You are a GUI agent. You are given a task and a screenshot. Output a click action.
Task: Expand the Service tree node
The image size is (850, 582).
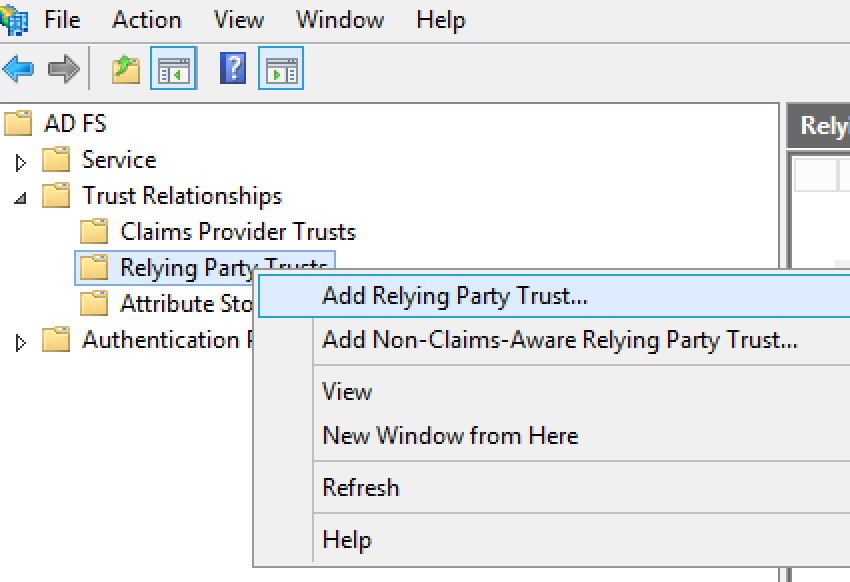(21, 162)
